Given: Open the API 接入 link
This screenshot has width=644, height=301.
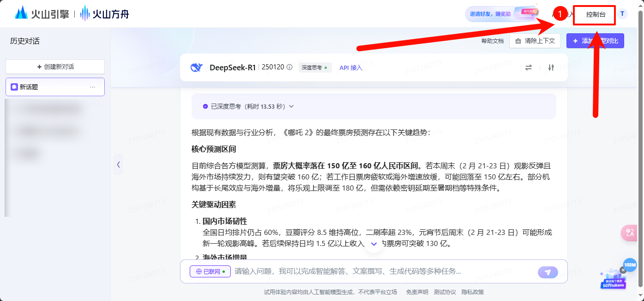Looking at the screenshot, I should (x=351, y=68).
